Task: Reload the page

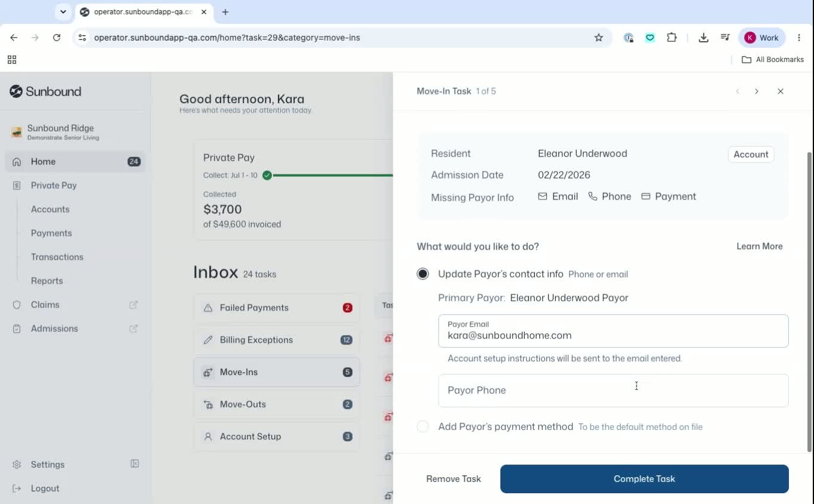Action: pos(57,38)
